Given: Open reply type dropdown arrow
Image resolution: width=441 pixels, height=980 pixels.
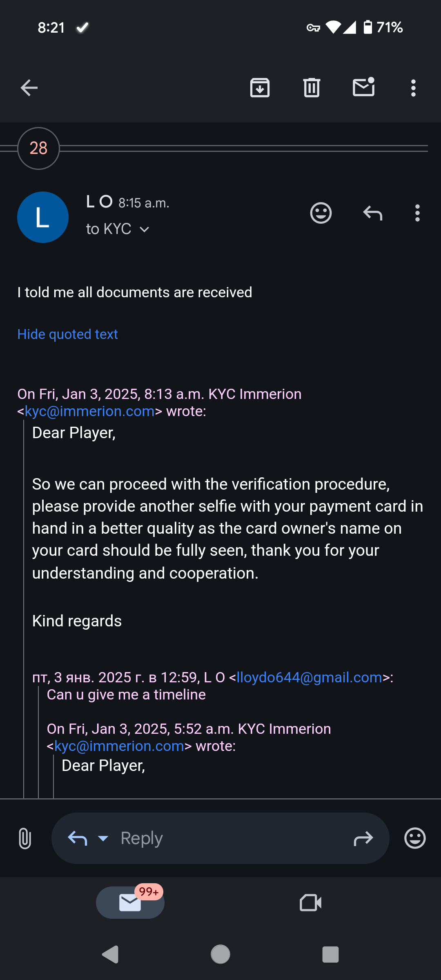Looking at the screenshot, I should (x=103, y=838).
